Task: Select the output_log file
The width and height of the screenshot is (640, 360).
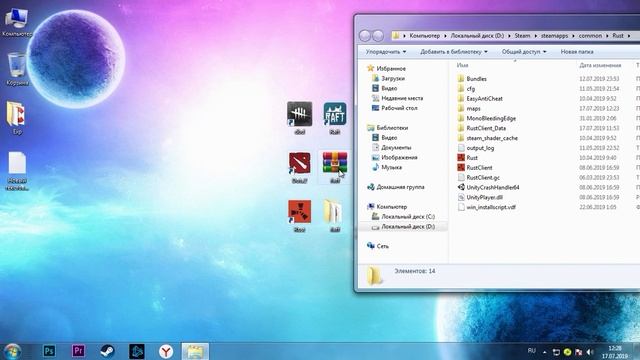Action: [x=476, y=148]
